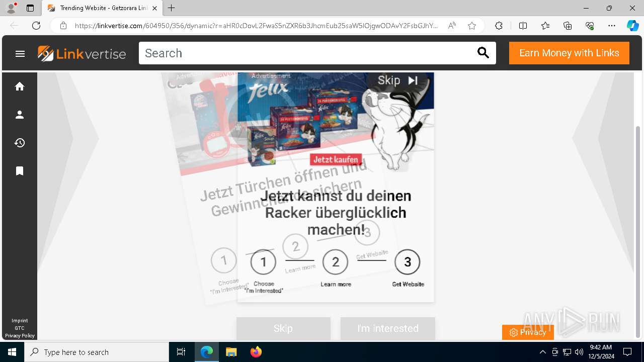Screen dimensions: 644x362
Task: Reload the page in Edge
Action: point(36,26)
